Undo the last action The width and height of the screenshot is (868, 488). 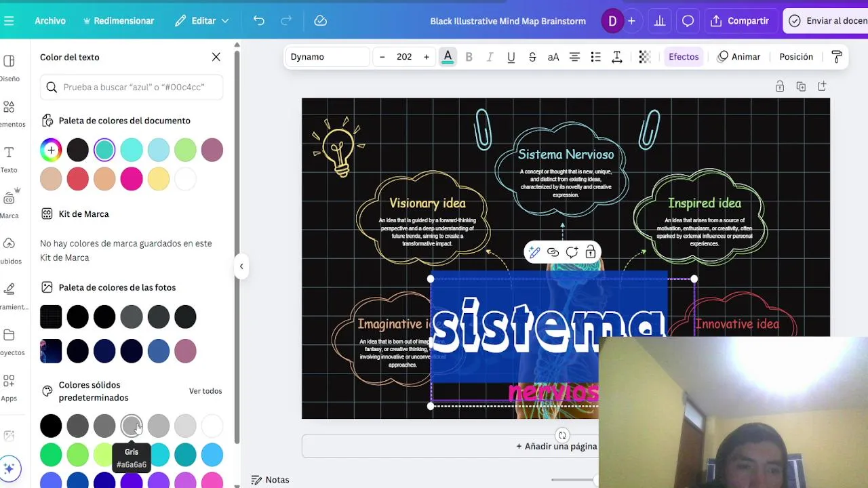click(x=259, y=21)
